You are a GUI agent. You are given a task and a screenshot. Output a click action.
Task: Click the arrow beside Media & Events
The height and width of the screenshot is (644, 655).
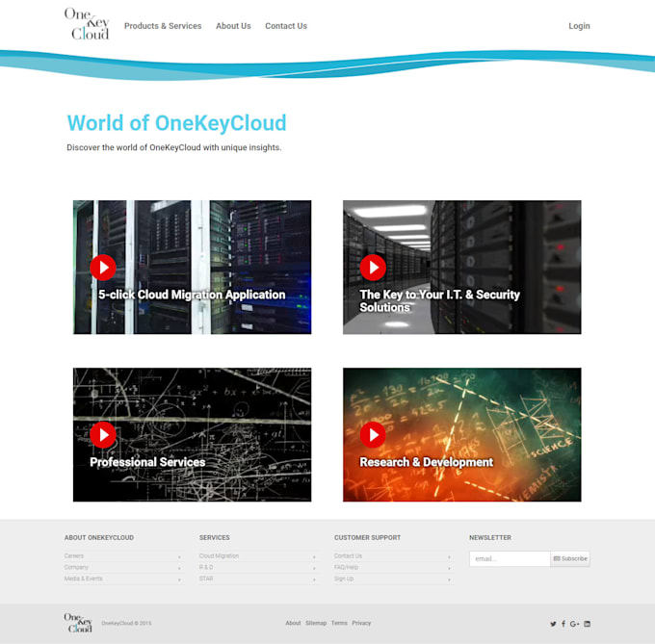[x=179, y=580]
